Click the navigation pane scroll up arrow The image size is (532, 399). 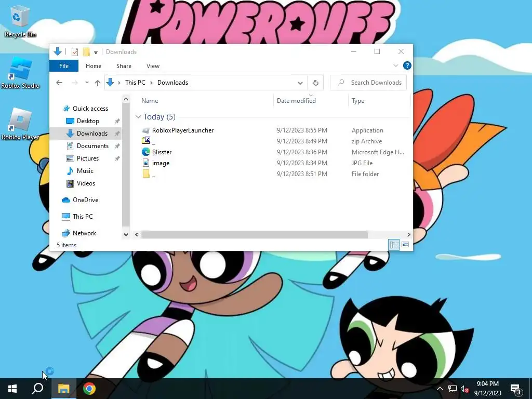click(126, 99)
